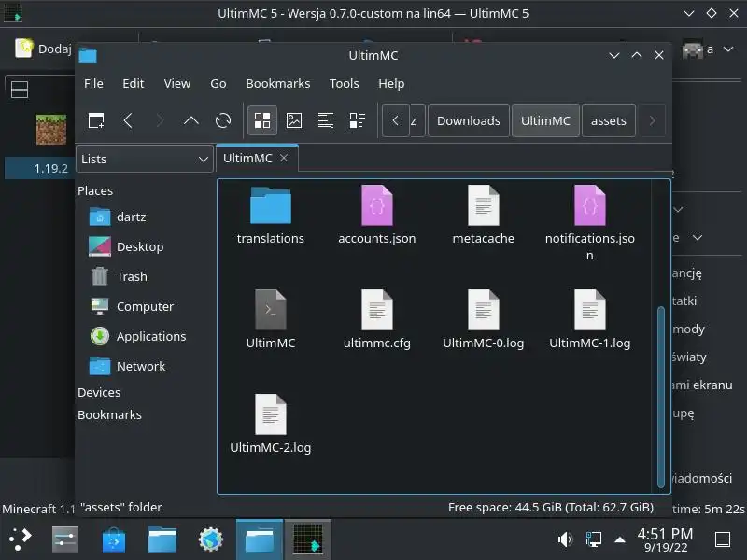Switch to file manager taskbar entry

(x=260, y=539)
